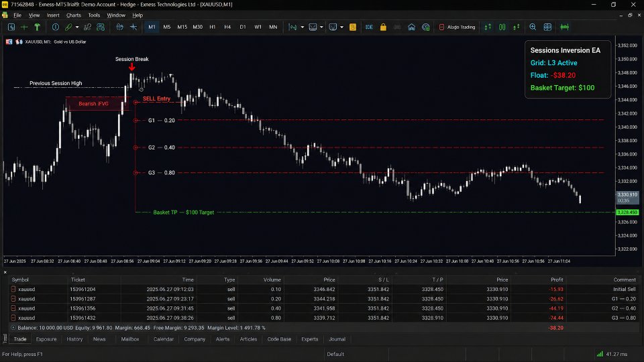Click the yellow padlock icon
This screenshot has height=362, width=644.
tap(383, 27)
